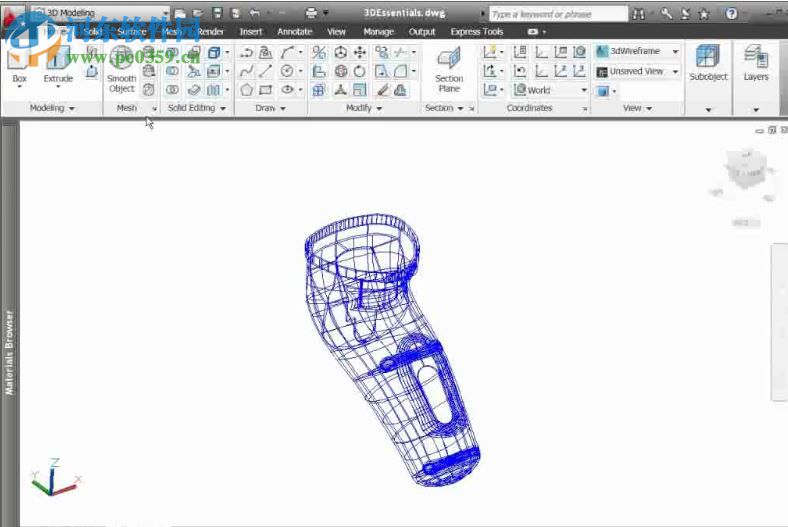Select the 3D Move gizmo tool

pyautogui.click(x=340, y=52)
